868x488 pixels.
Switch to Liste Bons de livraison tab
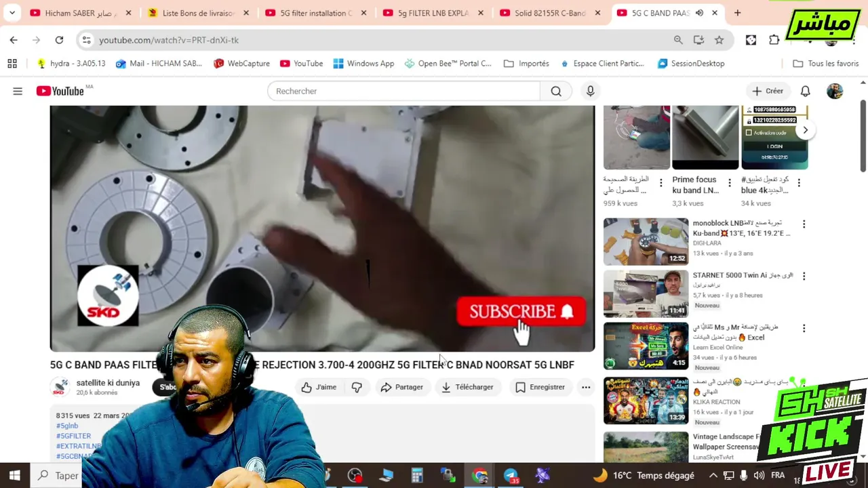click(199, 13)
